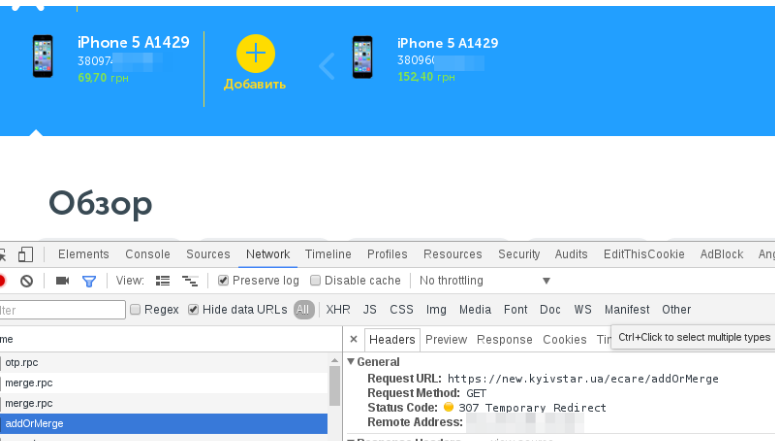Switch to large request rows view
The height and width of the screenshot is (441, 775).
point(163,281)
